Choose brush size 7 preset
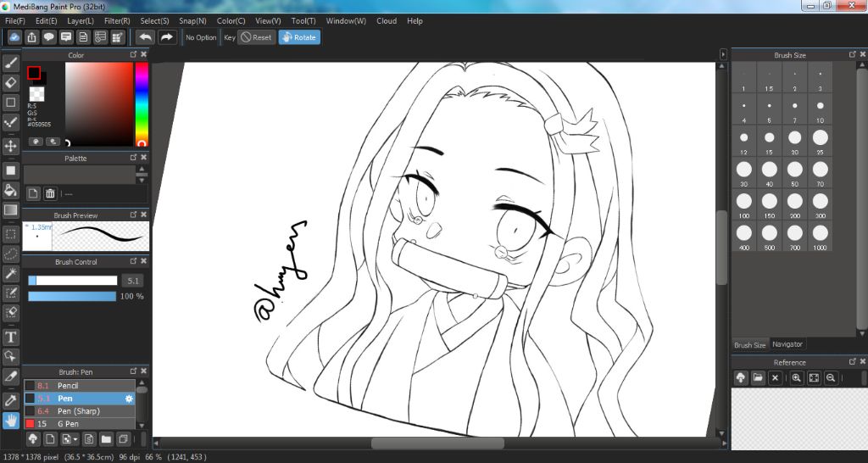The width and height of the screenshot is (868, 463). coord(795,109)
